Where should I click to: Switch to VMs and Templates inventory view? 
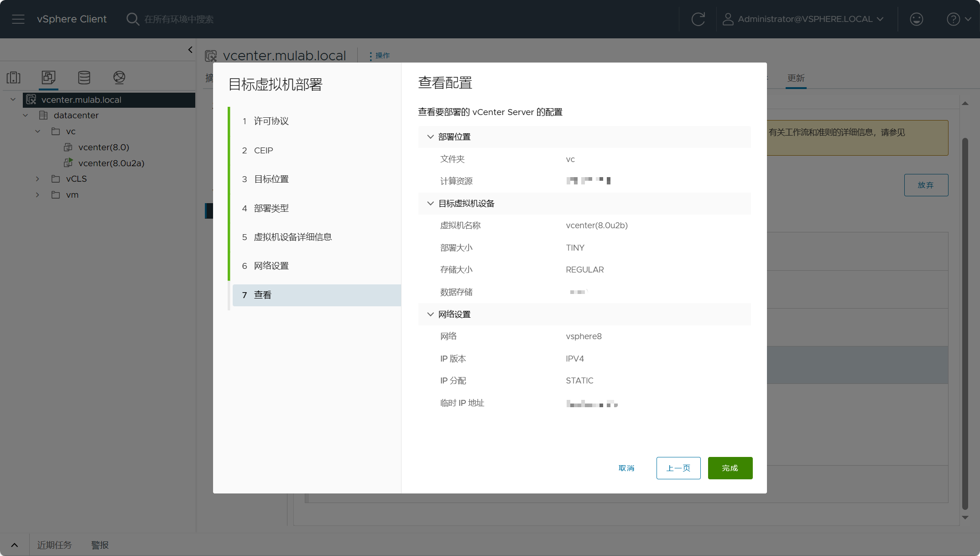(48, 78)
